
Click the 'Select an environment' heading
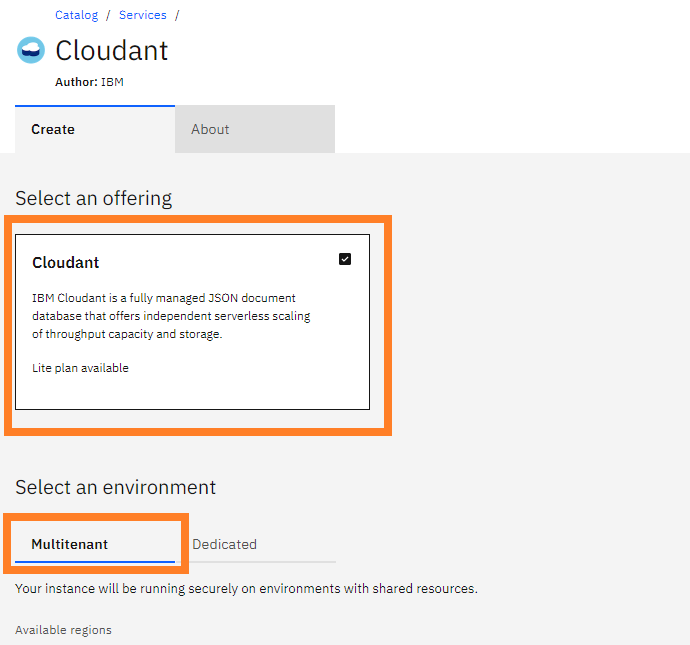pos(115,488)
